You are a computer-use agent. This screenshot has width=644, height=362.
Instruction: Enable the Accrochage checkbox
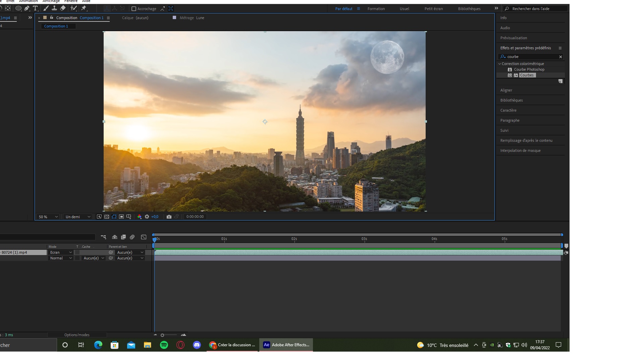(x=134, y=9)
